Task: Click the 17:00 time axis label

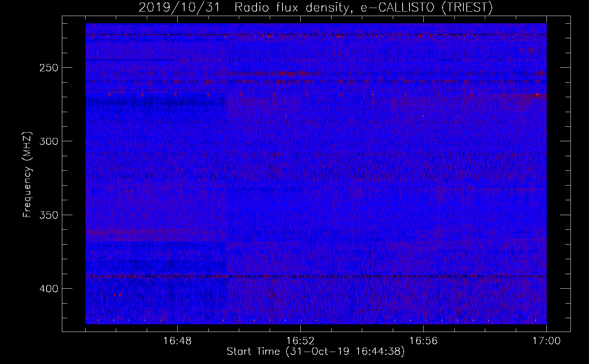Action: [x=546, y=341]
